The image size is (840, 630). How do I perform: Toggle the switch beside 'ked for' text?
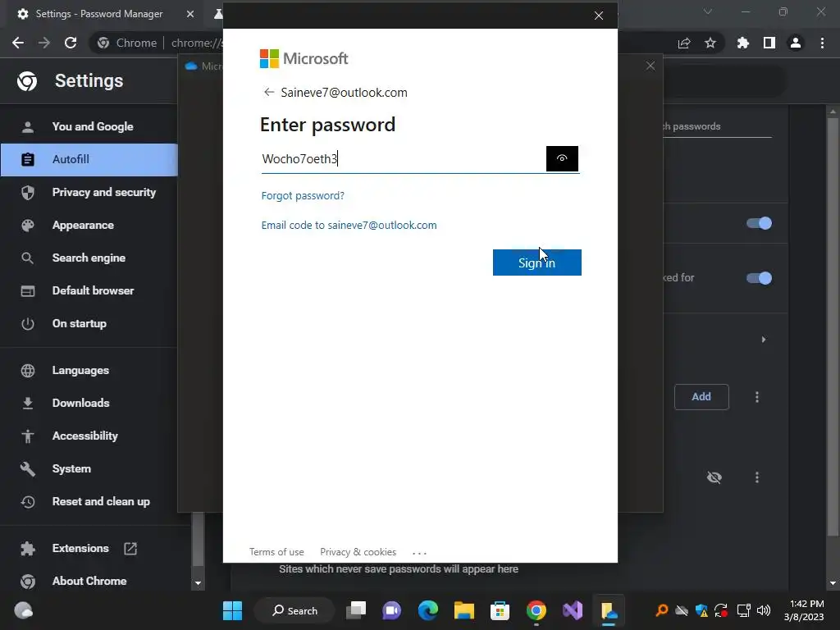click(x=759, y=278)
